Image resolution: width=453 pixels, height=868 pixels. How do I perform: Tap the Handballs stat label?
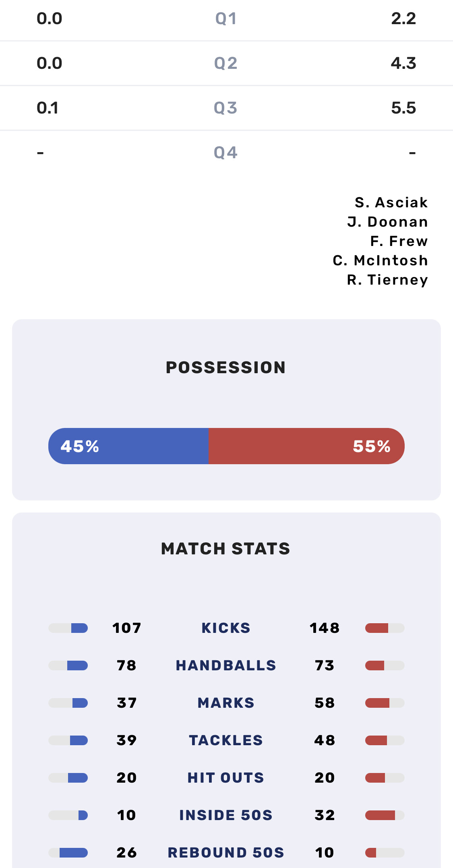coord(226,665)
